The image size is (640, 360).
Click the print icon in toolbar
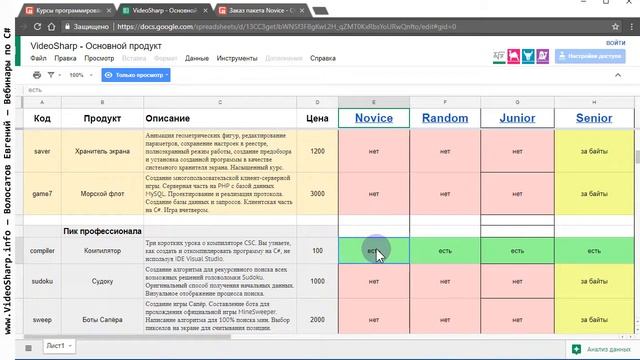click(37, 75)
